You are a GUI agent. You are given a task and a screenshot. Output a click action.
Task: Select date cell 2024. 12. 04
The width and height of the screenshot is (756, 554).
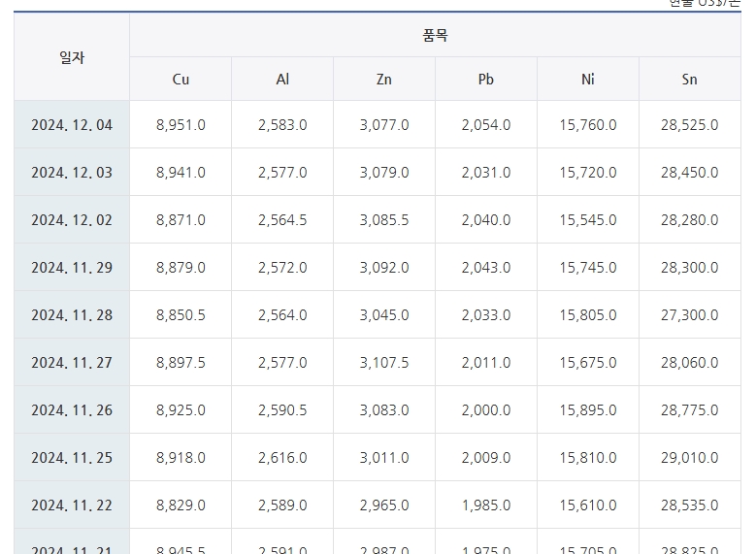click(72, 125)
